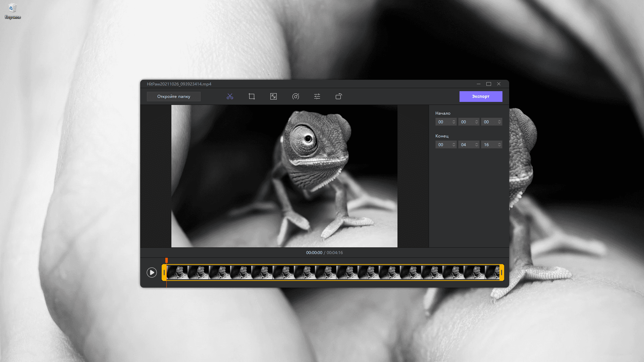Select the crop tool icon
The height and width of the screenshot is (362, 644).
point(252,97)
